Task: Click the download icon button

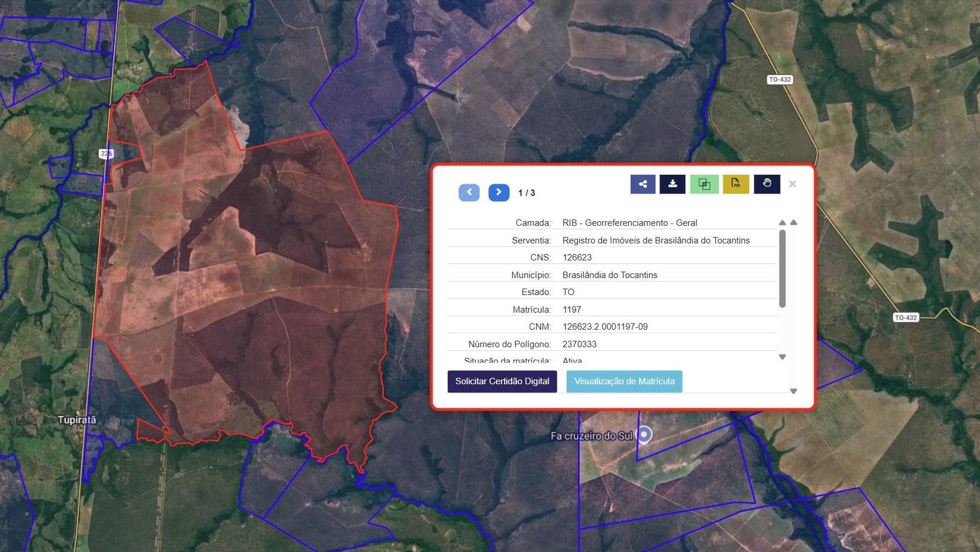Action: coord(673,184)
